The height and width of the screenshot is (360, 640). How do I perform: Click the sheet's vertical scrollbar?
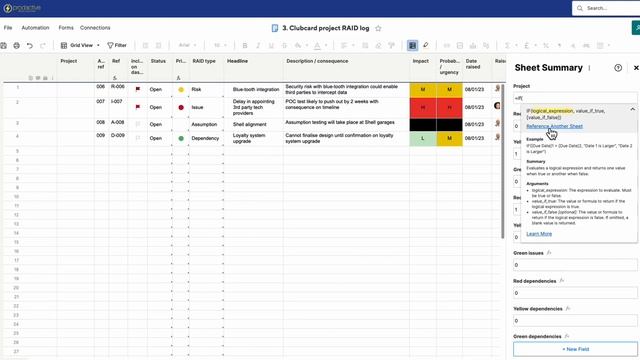(x=502, y=161)
